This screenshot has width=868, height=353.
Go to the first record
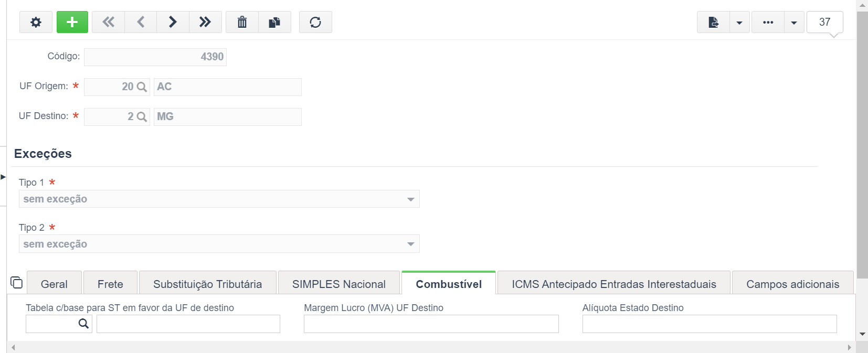tap(108, 22)
